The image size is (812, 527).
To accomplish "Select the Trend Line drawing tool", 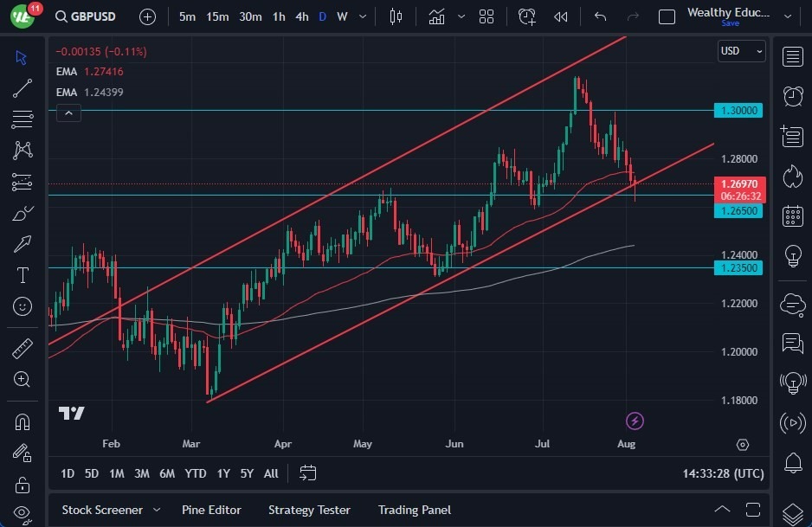I will [x=22, y=87].
